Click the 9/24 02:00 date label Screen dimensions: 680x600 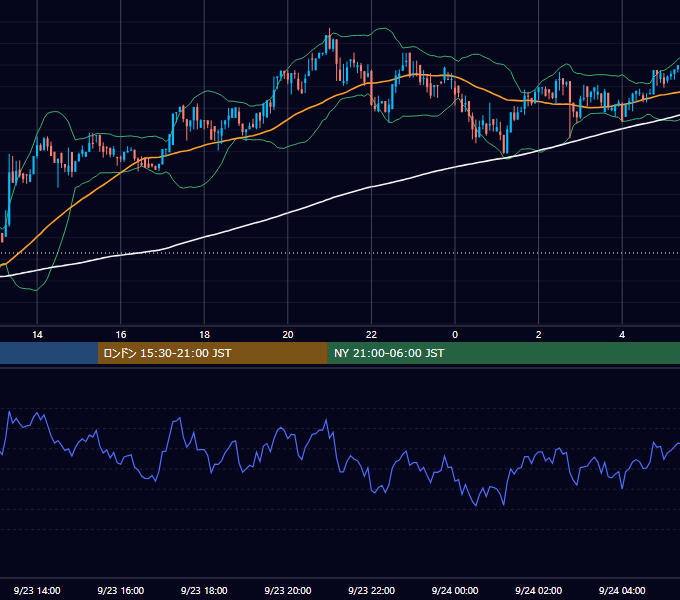(538, 590)
